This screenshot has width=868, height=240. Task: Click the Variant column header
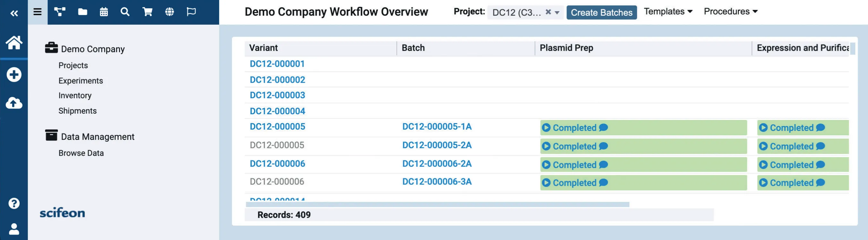tap(320, 48)
